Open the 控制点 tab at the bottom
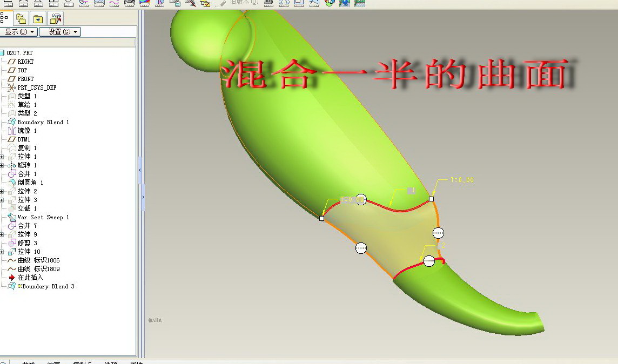This screenshot has height=364, width=618. (x=82, y=362)
